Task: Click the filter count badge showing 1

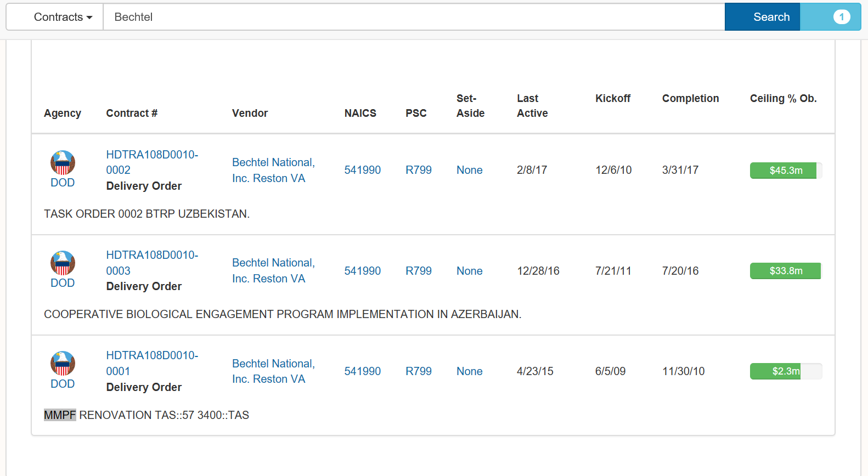Action: [841, 17]
